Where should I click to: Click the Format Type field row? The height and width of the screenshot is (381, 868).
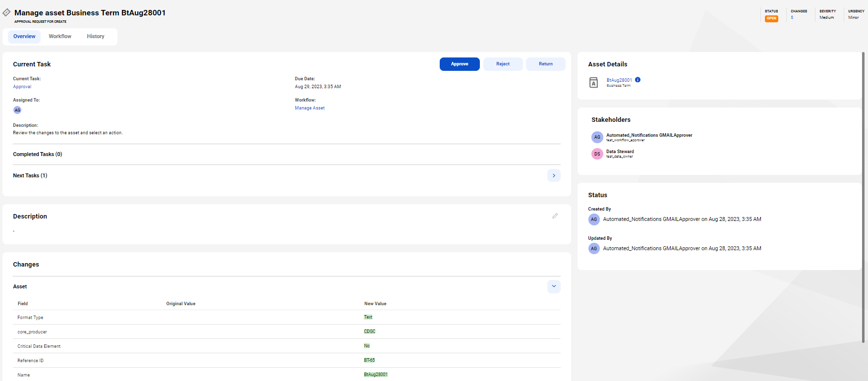coord(287,318)
